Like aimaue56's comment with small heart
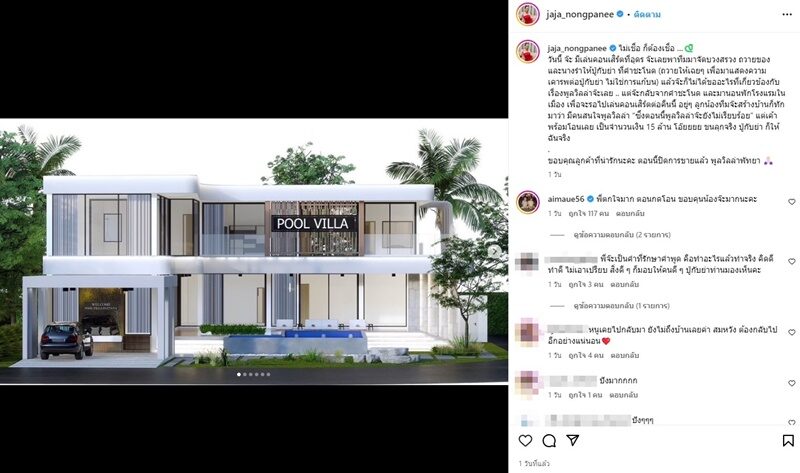 [792, 202]
